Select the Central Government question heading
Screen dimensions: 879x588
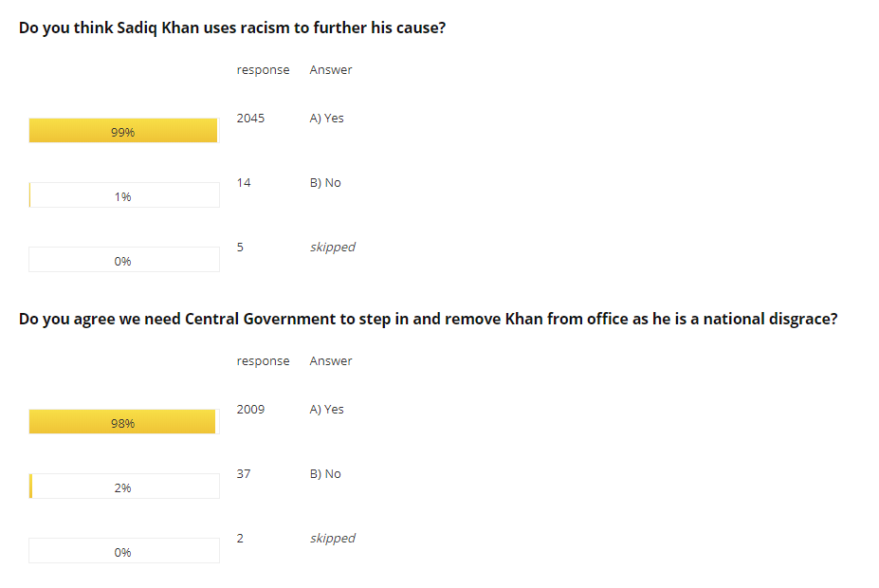[428, 319]
